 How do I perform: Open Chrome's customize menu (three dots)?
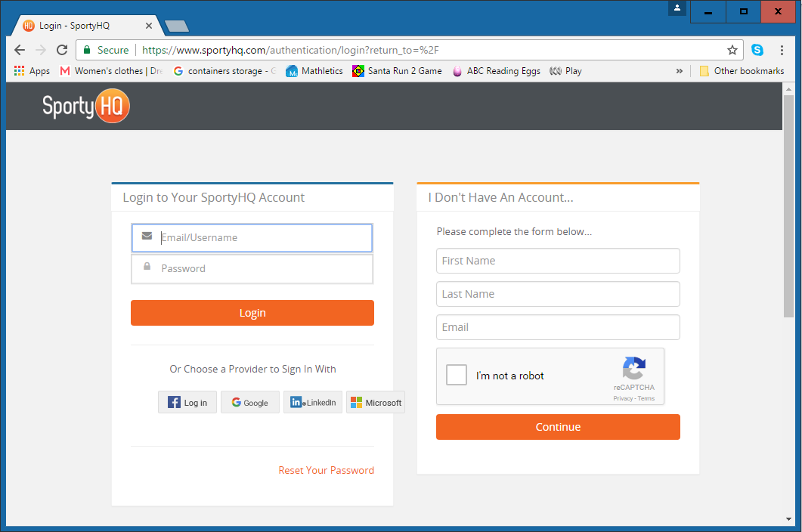pyautogui.click(x=782, y=49)
